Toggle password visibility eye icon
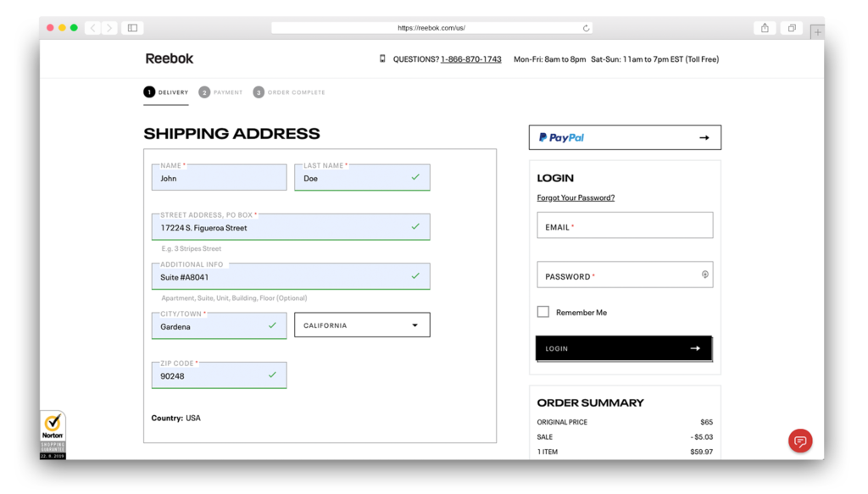Viewport: 868px width, 494px height. pyautogui.click(x=704, y=275)
